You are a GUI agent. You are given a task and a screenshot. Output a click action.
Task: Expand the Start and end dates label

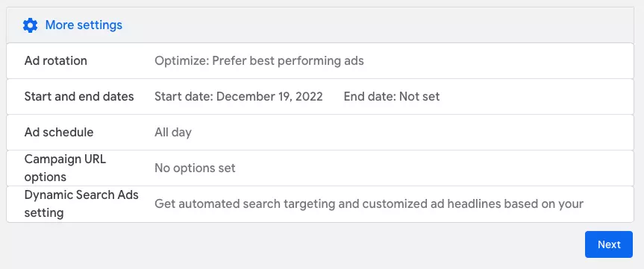pos(79,96)
